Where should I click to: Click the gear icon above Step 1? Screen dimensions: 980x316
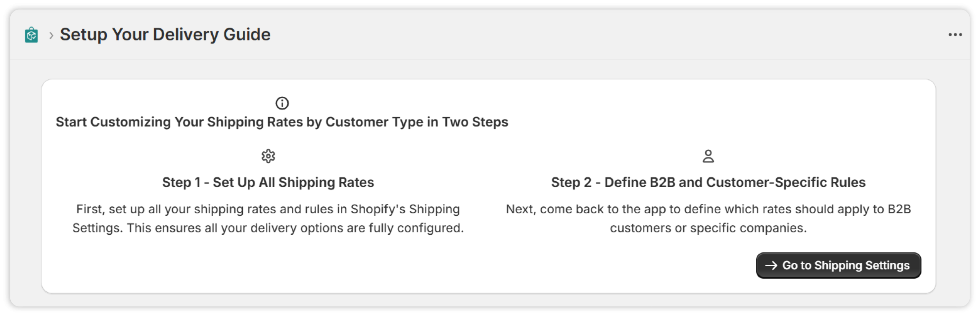pos(268,156)
